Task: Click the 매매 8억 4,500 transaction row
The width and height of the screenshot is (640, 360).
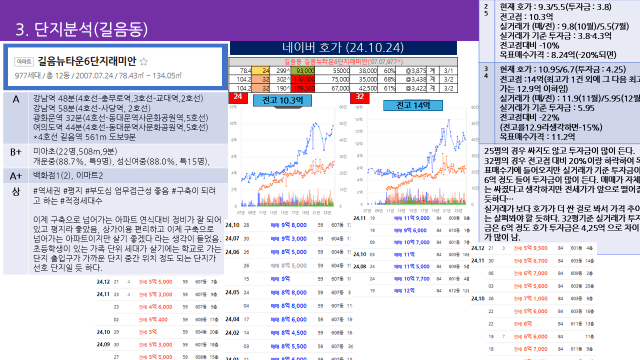Action: 287,333
